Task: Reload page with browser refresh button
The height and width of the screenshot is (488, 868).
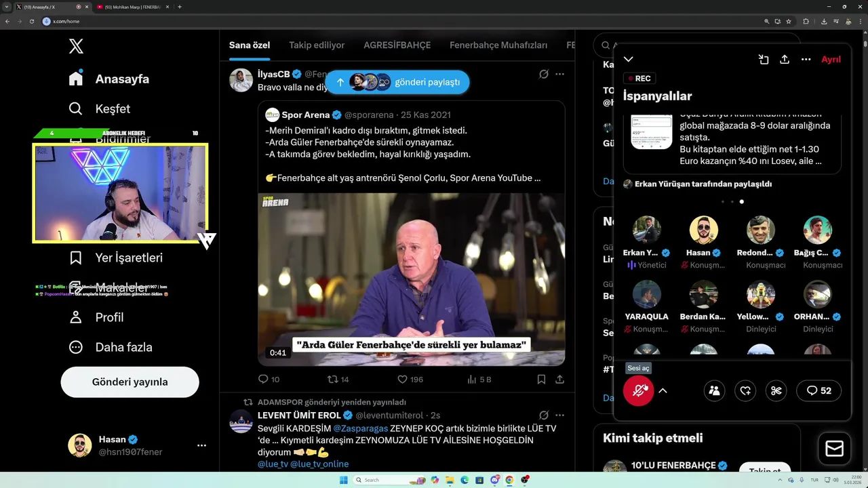Action: tap(31, 21)
